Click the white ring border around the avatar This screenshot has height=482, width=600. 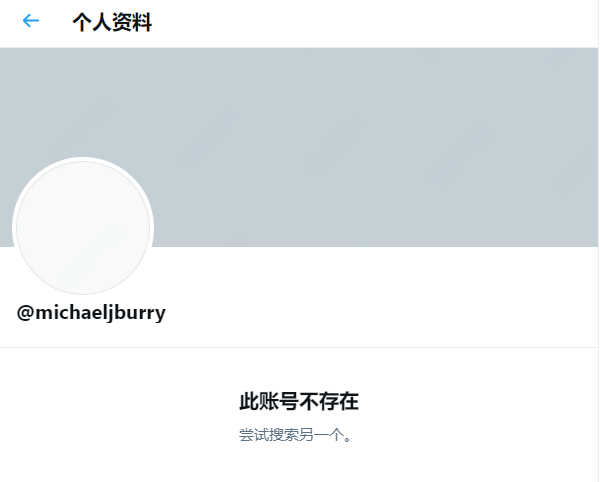[x=83, y=159]
